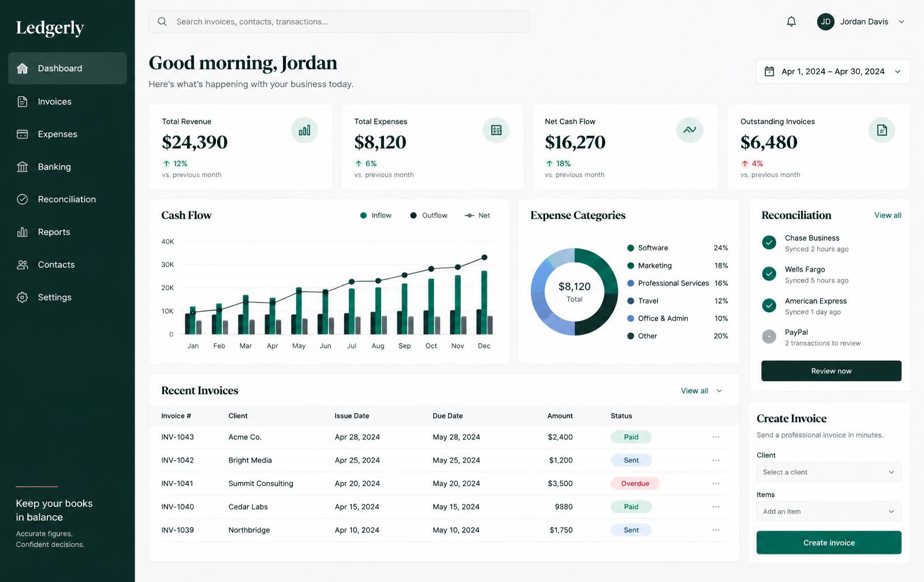Image resolution: width=924 pixels, height=582 pixels.
Task: Click the Review now button
Action: click(x=831, y=371)
